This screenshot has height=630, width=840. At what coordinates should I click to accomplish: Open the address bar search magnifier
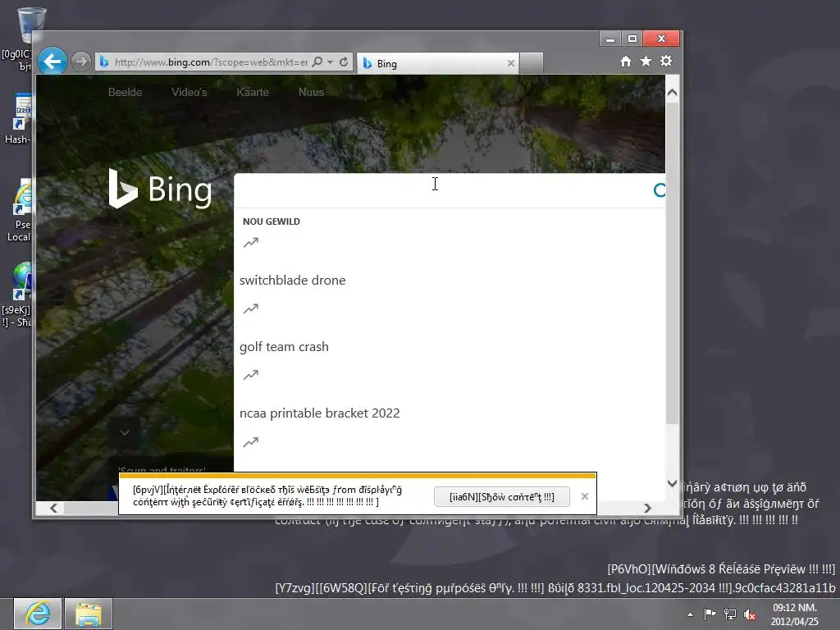[x=317, y=62]
